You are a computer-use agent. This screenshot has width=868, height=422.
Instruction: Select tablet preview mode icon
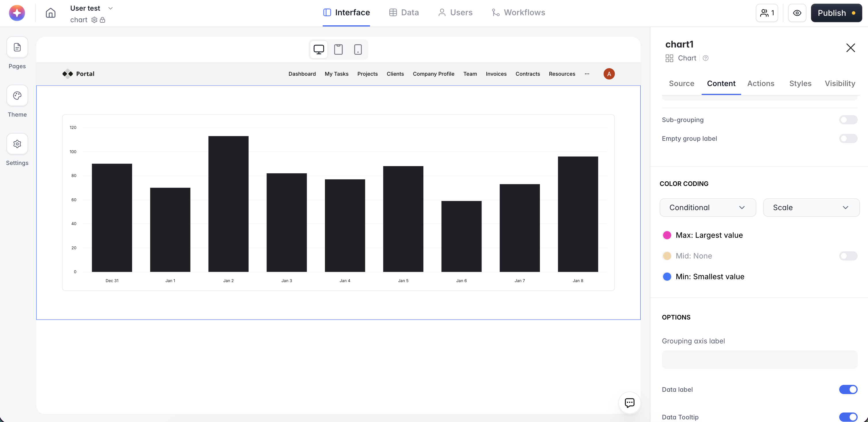tap(338, 50)
